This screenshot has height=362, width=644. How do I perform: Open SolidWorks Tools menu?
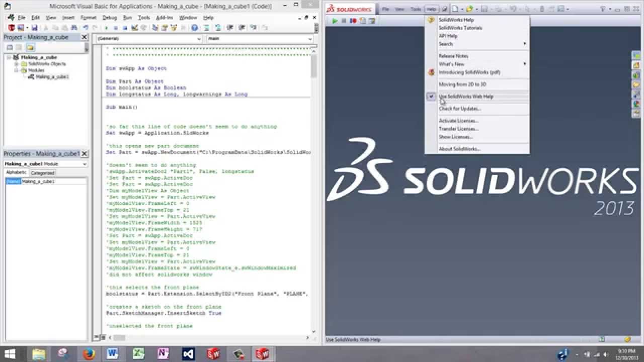click(x=416, y=9)
